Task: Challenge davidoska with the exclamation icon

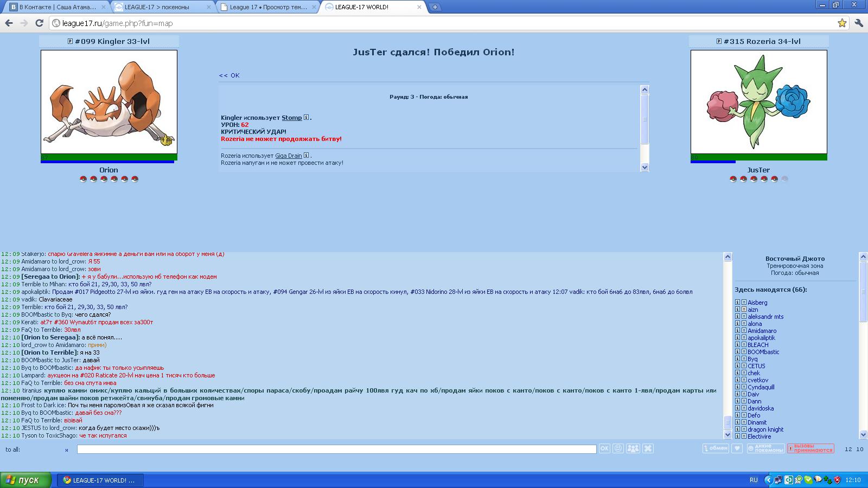Action: click(744, 408)
